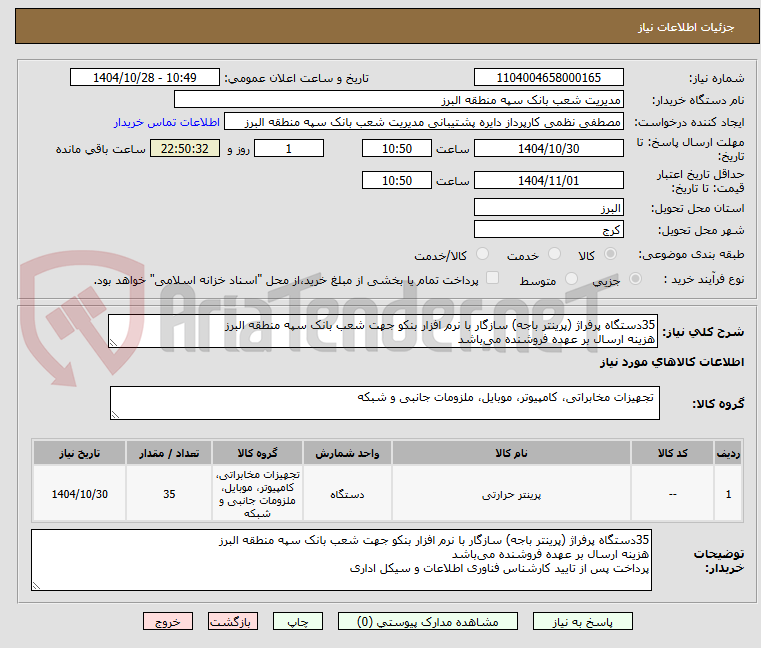Click the row number cell 1

728,494
